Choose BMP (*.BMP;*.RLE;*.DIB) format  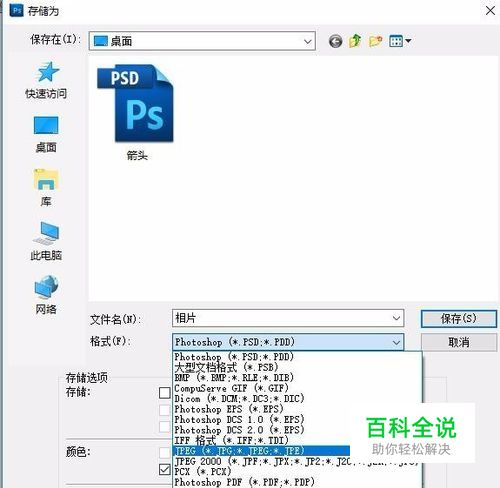[297, 378]
